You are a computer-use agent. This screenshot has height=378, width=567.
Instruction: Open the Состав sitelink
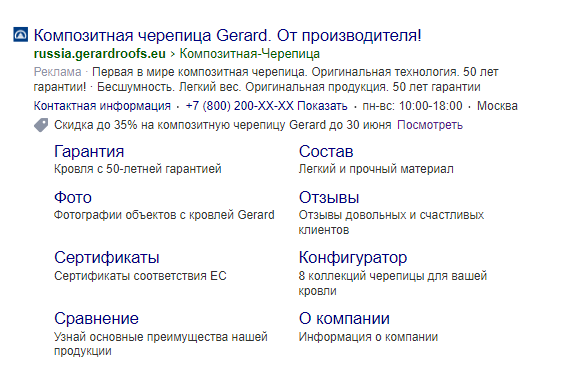[x=326, y=151]
